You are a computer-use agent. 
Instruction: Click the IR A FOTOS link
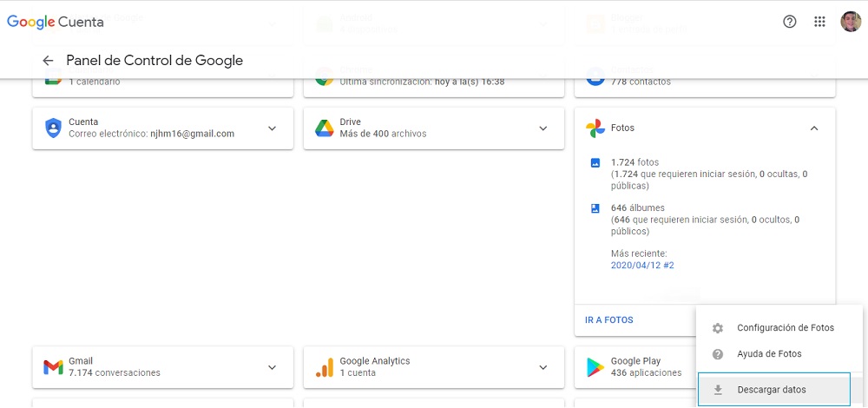[x=609, y=320]
